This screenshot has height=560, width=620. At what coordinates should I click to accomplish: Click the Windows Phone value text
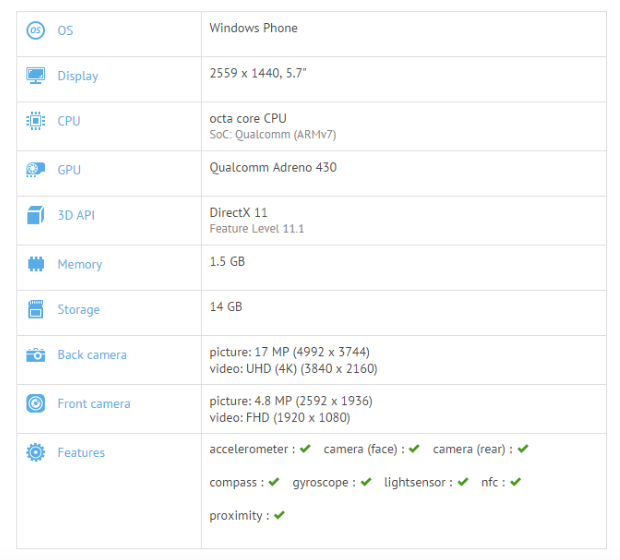(253, 28)
